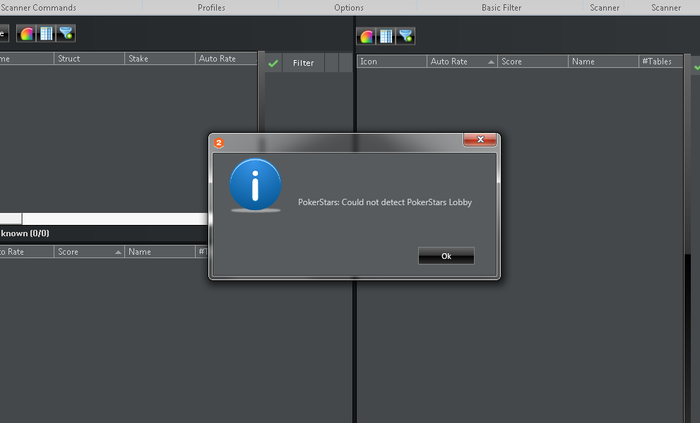Sort by Score header below known (0/0)
Image resolution: width=700 pixels, height=423 pixels.
pyautogui.click(x=89, y=252)
